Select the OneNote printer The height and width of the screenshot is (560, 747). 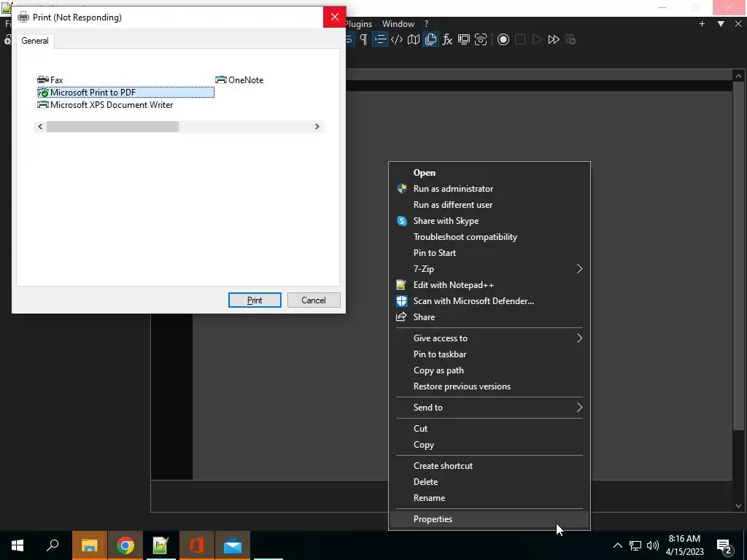(x=239, y=80)
